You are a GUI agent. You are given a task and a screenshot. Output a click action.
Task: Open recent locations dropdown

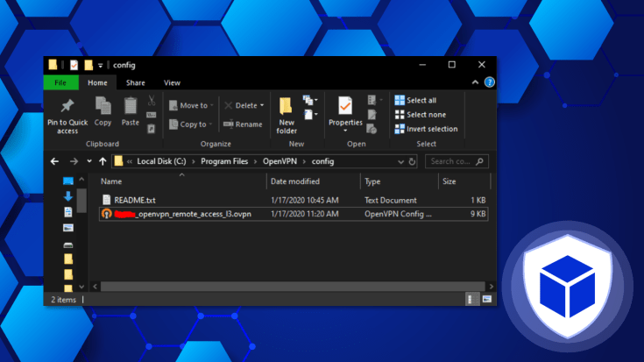coord(89,161)
